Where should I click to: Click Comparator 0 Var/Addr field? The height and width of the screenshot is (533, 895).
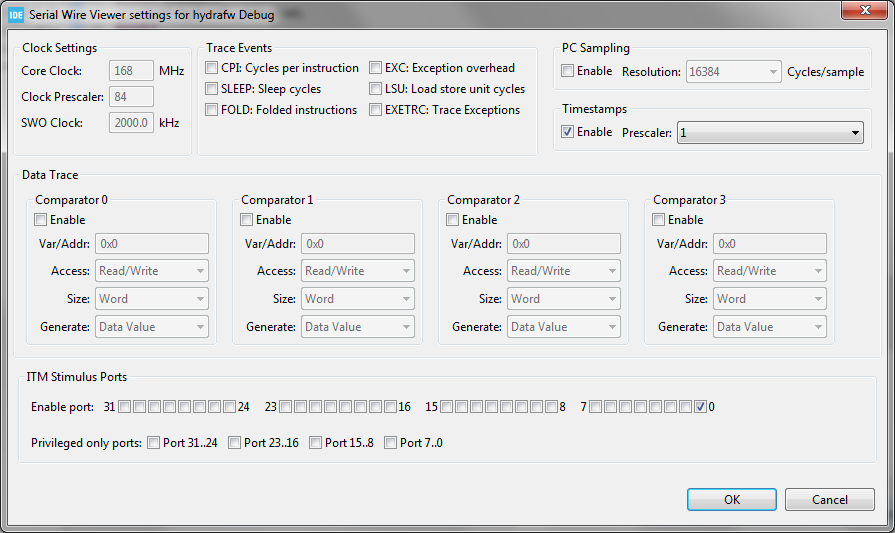[152, 244]
